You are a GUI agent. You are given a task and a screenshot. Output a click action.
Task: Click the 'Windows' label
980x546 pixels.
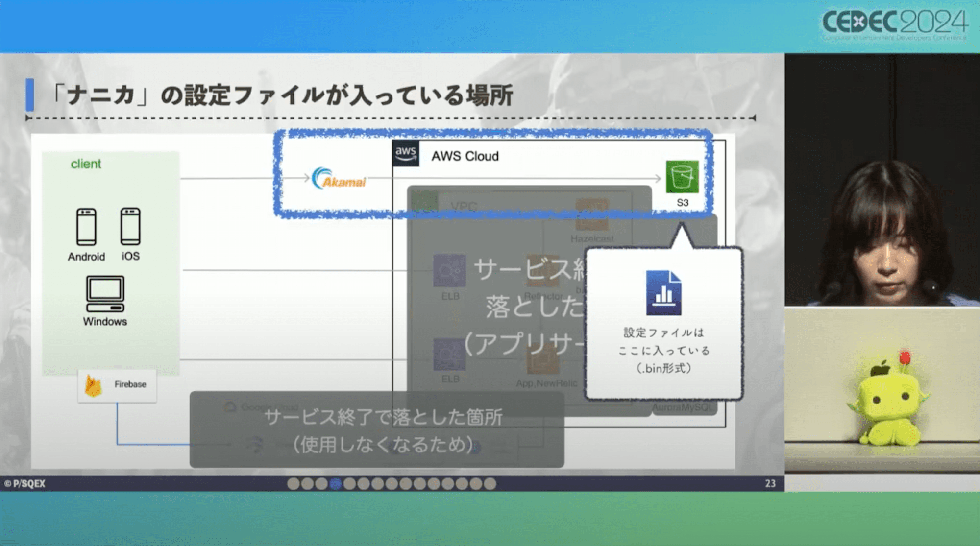pyautogui.click(x=105, y=322)
